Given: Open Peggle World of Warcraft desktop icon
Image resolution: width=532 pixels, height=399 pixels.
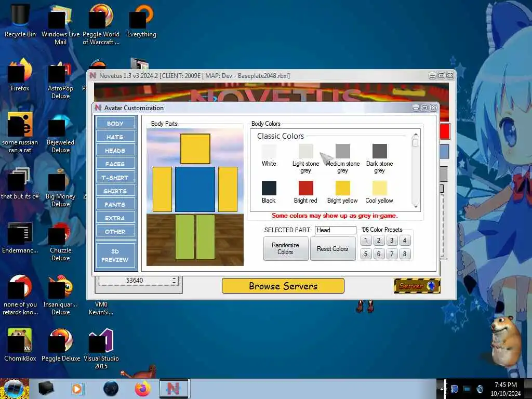Looking at the screenshot, I should click(101, 25).
